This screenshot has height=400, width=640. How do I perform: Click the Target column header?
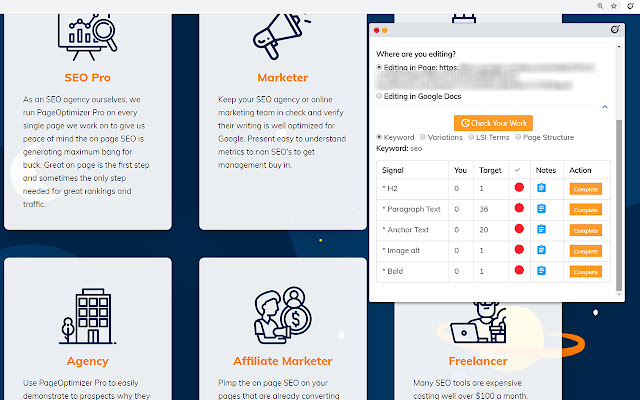coord(490,170)
